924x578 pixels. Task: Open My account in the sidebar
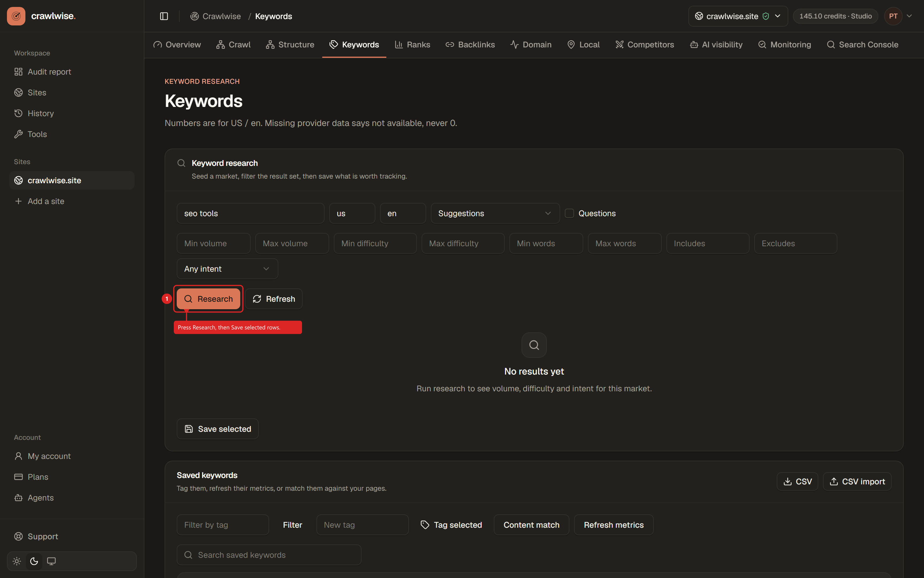click(72, 456)
